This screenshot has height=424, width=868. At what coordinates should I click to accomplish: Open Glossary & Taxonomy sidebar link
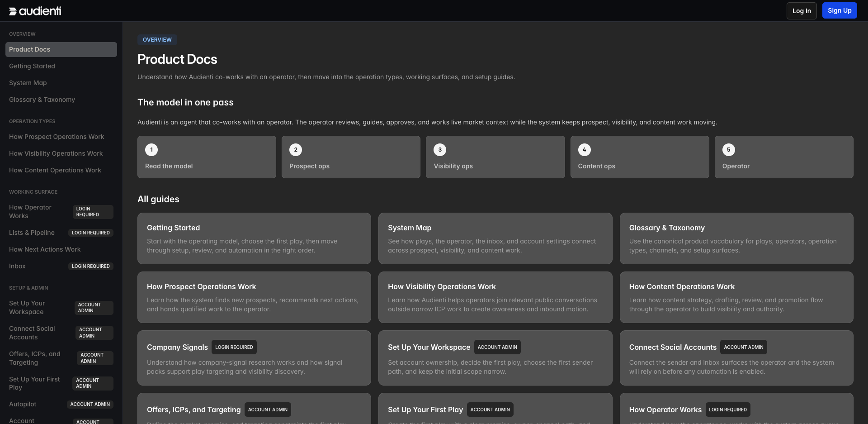(x=61, y=100)
